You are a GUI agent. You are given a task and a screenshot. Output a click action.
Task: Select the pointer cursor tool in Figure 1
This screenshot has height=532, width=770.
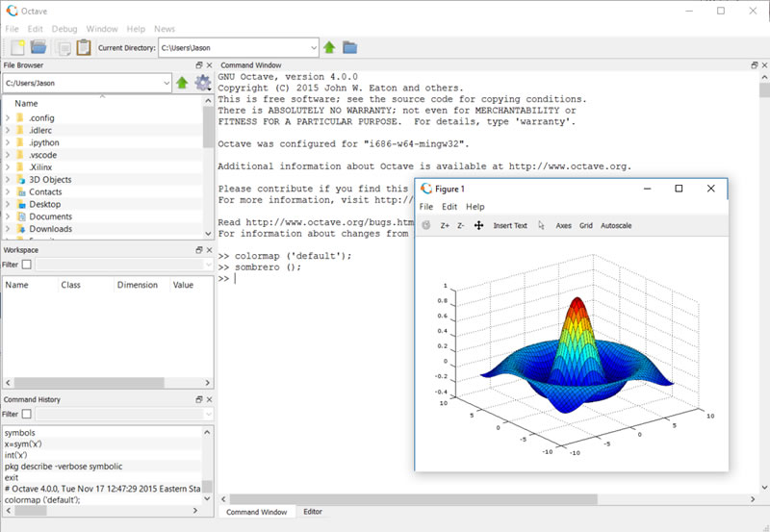point(541,225)
